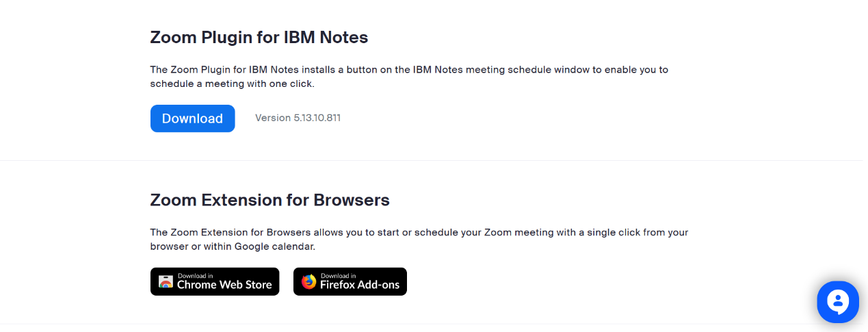Open the Chrome Web Store download badge

pyautogui.click(x=215, y=281)
